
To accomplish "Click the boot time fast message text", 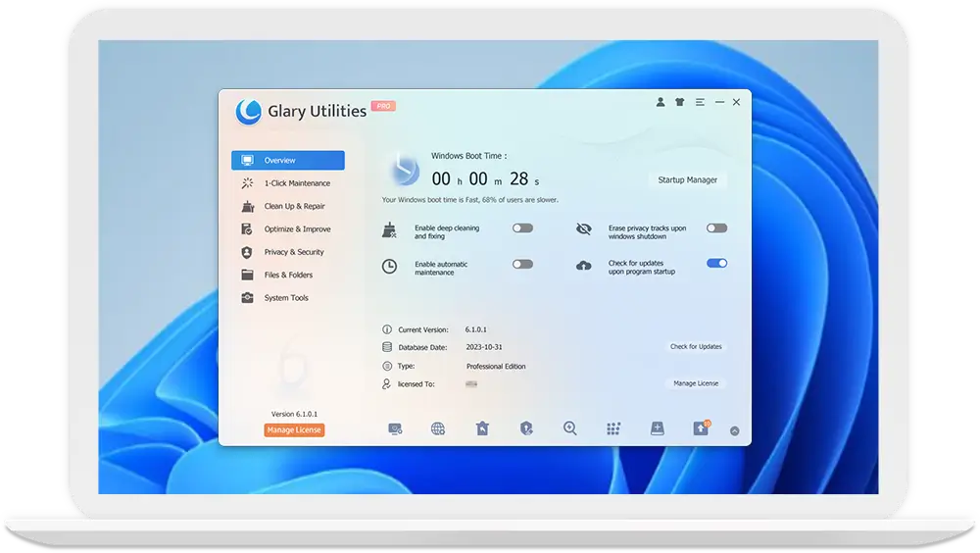I will point(470,200).
